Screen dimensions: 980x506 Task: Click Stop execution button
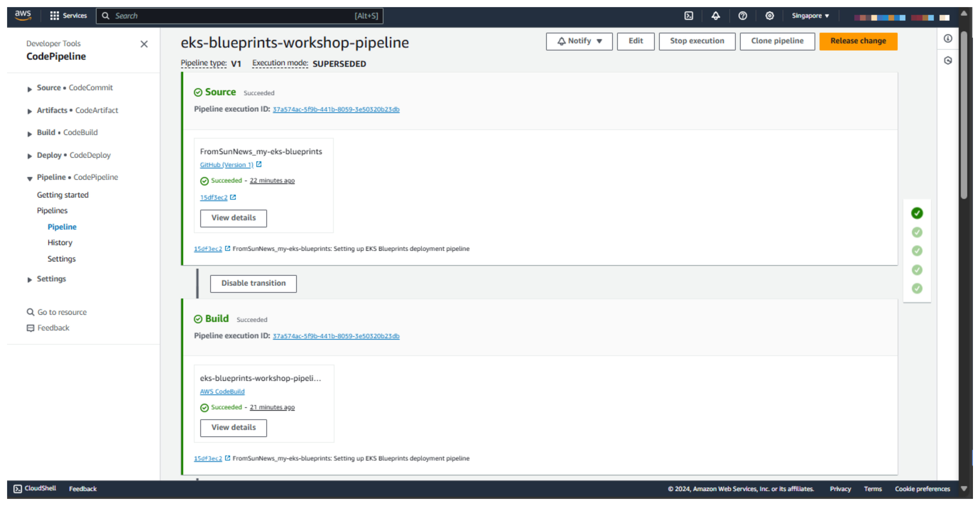[x=697, y=41]
